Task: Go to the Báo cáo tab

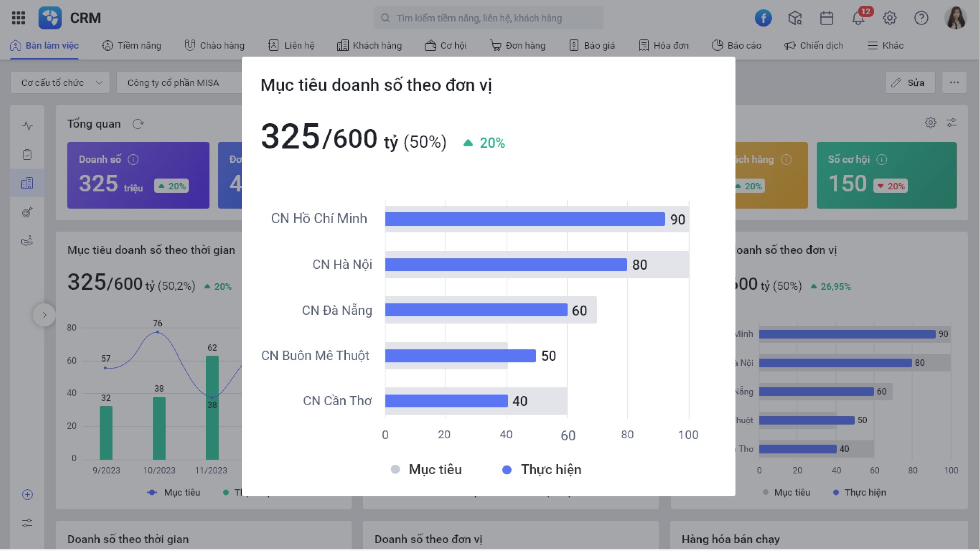Action: pyautogui.click(x=736, y=45)
